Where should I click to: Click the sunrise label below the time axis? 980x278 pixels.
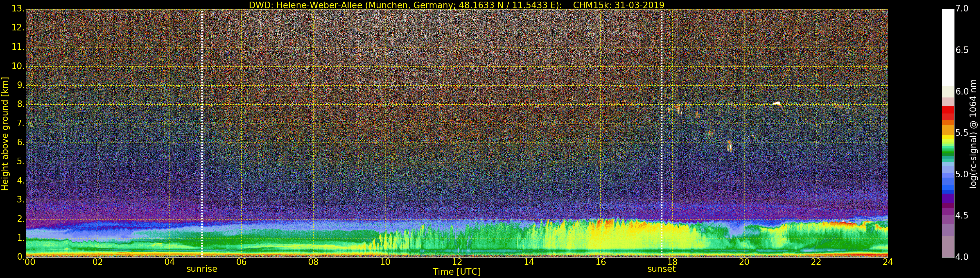(x=202, y=269)
